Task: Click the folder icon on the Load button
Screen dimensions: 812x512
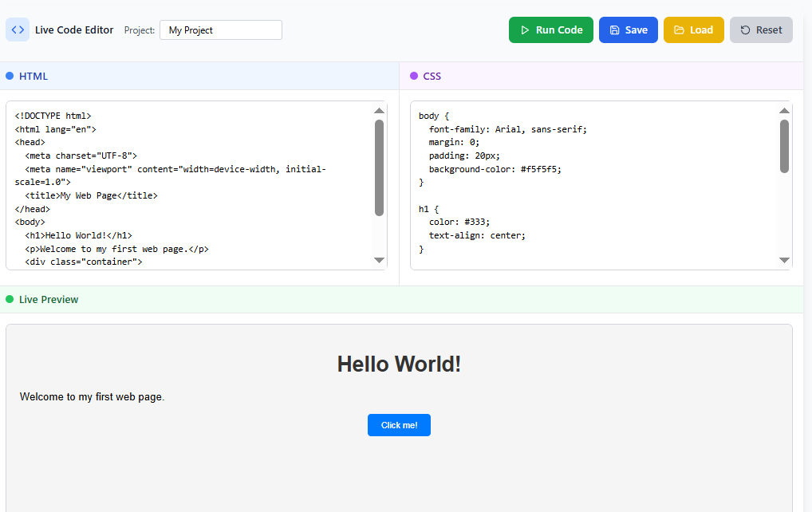Action: [x=679, y=30]
